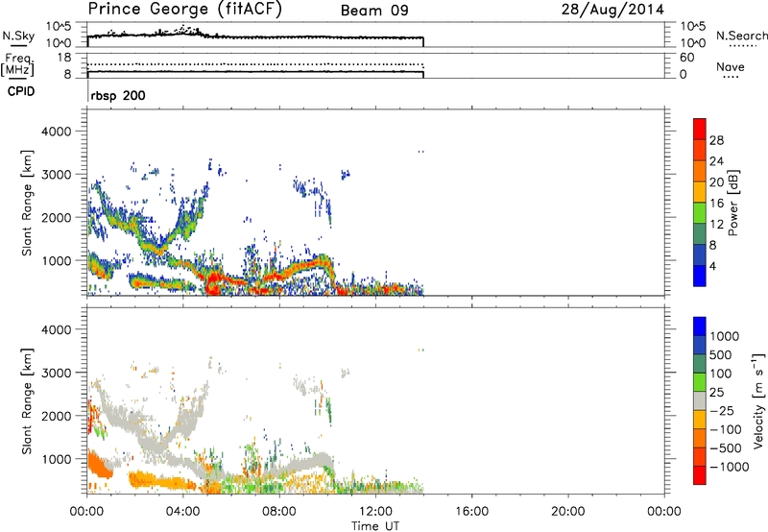Click the red bottom of Velocity colorbar

(700, 475)
